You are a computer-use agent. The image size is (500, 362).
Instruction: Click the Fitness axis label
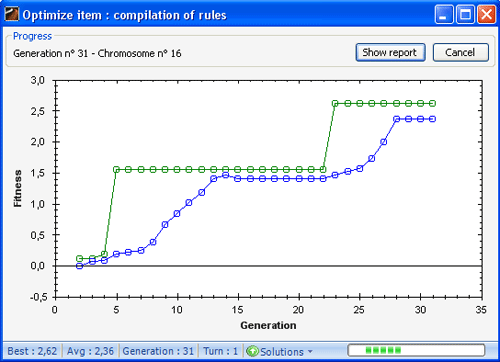pos(17,189)
